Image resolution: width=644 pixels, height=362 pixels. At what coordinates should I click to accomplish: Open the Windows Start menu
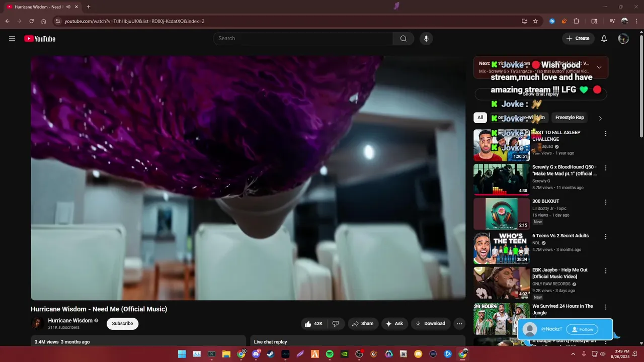pyautogui.click(x=182, y=354)
